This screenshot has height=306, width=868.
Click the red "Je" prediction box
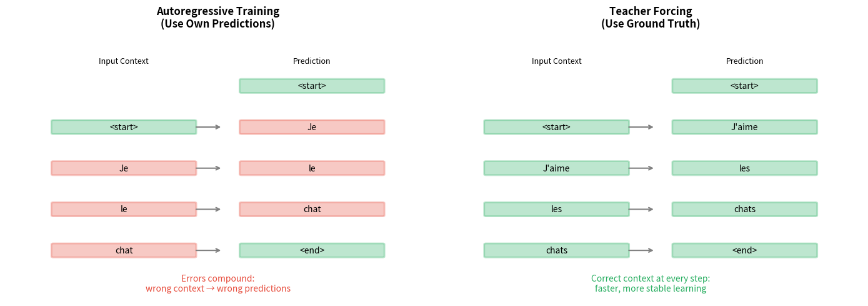312,127
